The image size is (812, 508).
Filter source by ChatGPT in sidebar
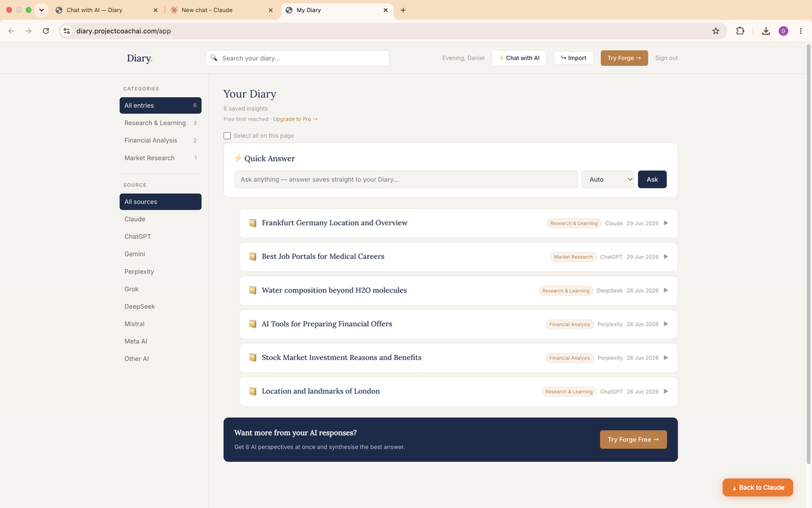(x=160, y=236)
